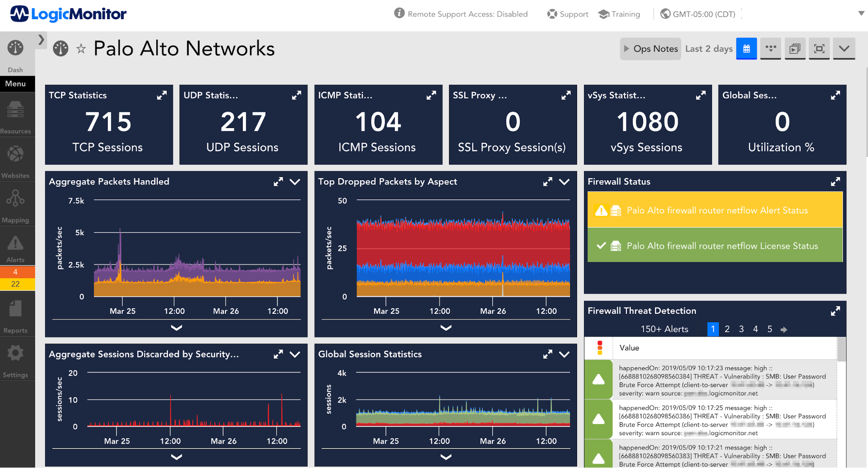
Task: Click Remote Support Access info icon
Action: (399, 13)
